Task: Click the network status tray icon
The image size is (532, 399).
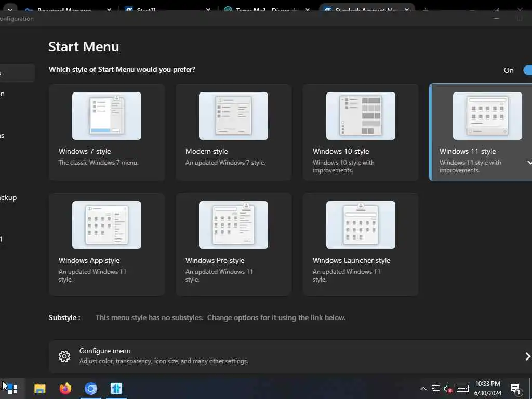Action: (x=436, y=389)
